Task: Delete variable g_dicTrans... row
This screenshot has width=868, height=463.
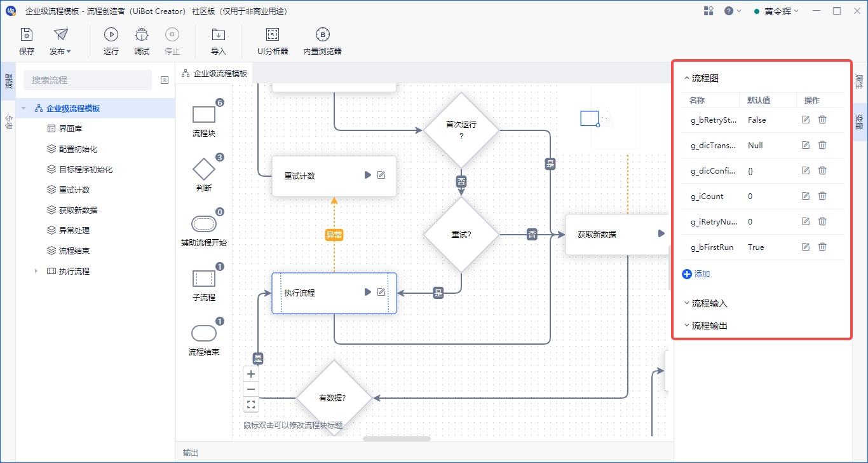Action: point(822,145)
